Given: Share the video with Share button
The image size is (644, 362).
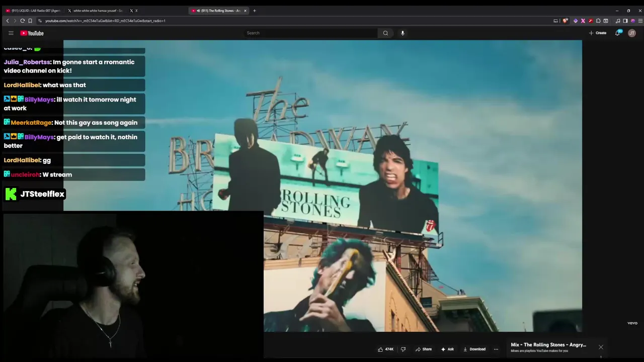Looking at the screenshot, I should point(424,349).
